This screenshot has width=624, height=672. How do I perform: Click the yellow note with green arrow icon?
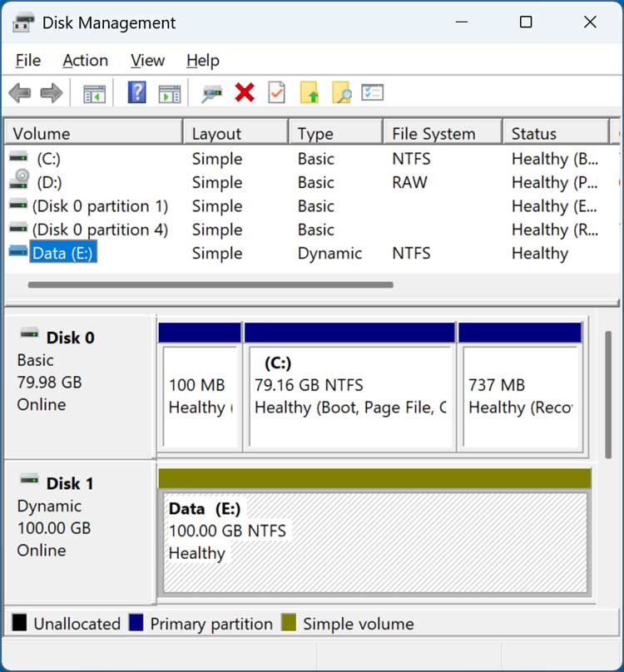click(x=310, y=92)
